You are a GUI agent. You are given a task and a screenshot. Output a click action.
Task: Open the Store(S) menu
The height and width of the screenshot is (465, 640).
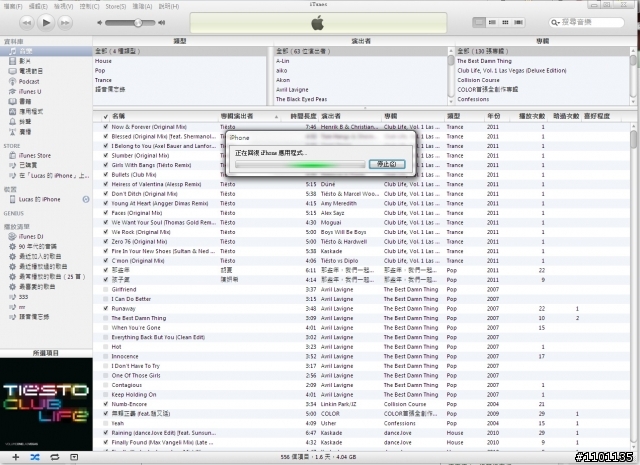click(116, 7)
